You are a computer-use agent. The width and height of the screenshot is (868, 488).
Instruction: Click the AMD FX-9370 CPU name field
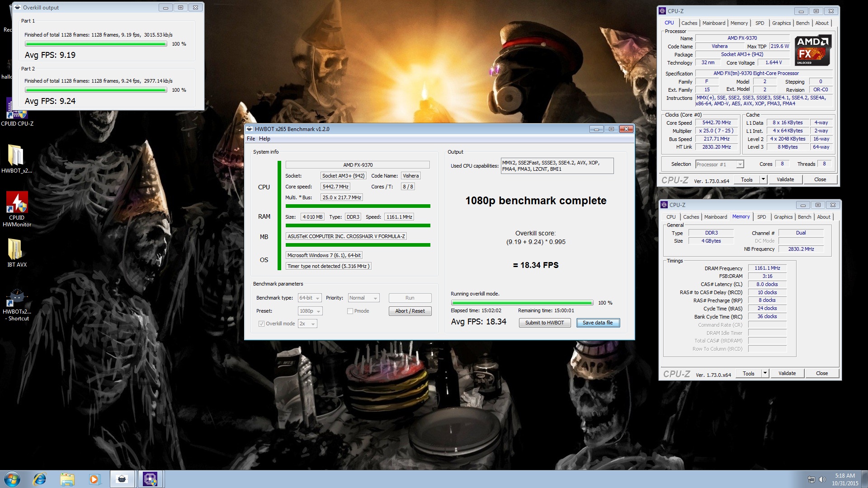point(358,165)
